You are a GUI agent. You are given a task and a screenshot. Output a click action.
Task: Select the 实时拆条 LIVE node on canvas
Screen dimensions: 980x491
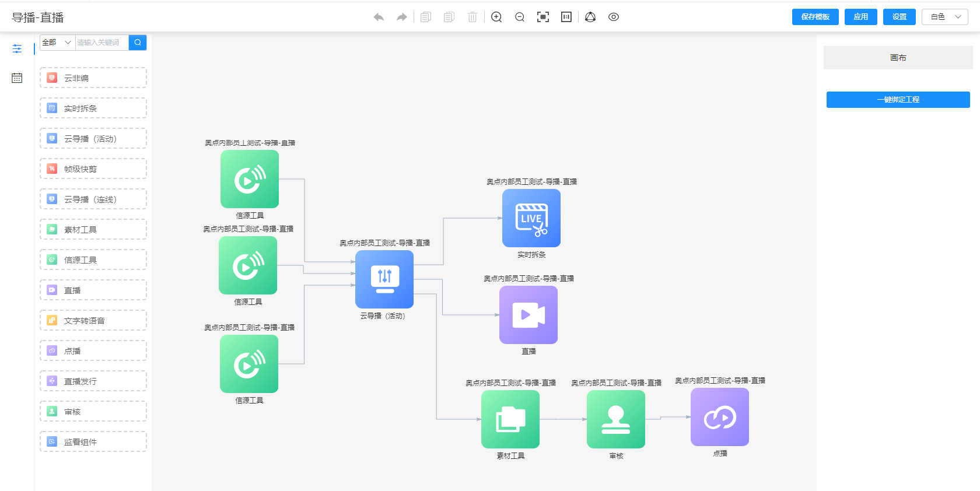[x=531, y=218]
